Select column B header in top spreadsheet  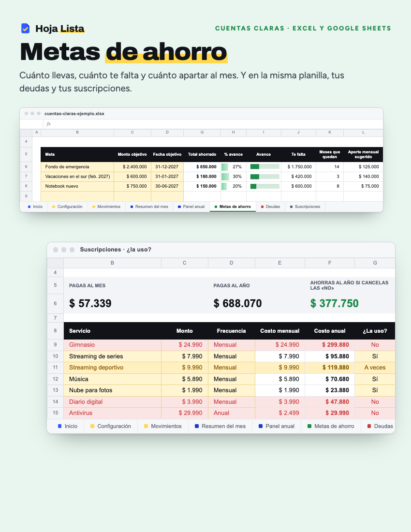pyautogui.click(x=77, y=133)
